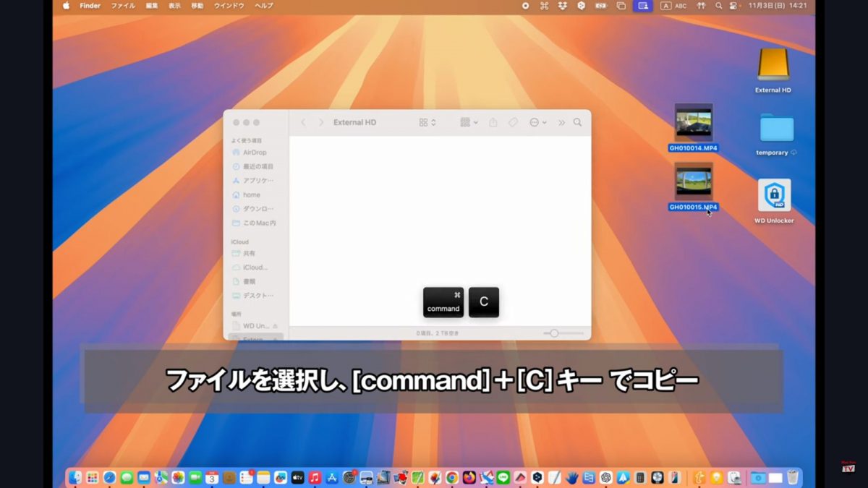Screen dimensions: 868x488
Task: Open the Finder Share button
Action: click(493, 123)
